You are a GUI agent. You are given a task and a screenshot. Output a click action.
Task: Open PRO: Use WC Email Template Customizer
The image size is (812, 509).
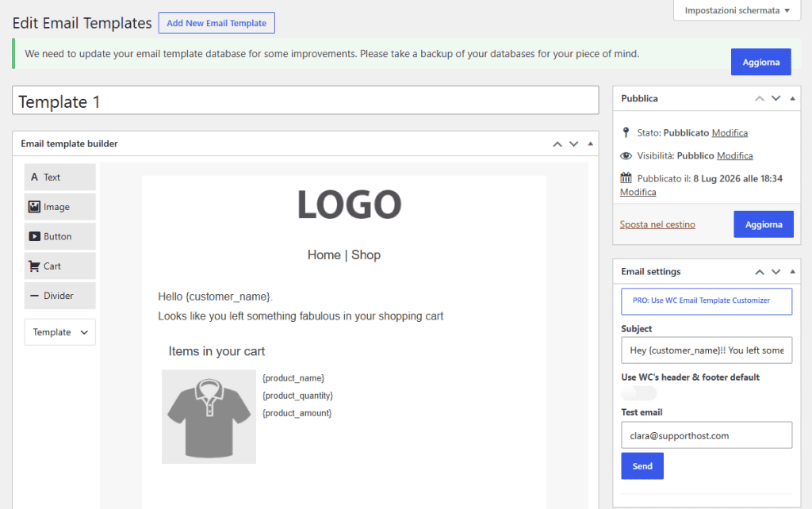click(707, 301)
